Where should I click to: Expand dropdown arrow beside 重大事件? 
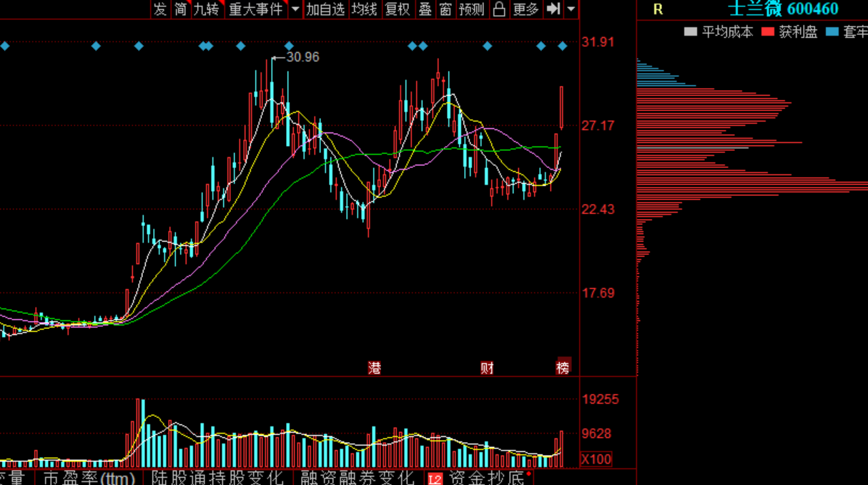(x=295, y=9)
